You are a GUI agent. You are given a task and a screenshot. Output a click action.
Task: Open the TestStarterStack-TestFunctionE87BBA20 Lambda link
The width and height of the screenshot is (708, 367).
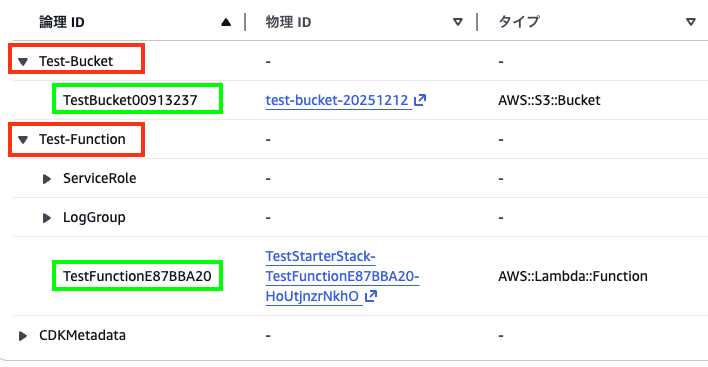tap(342, 276)
